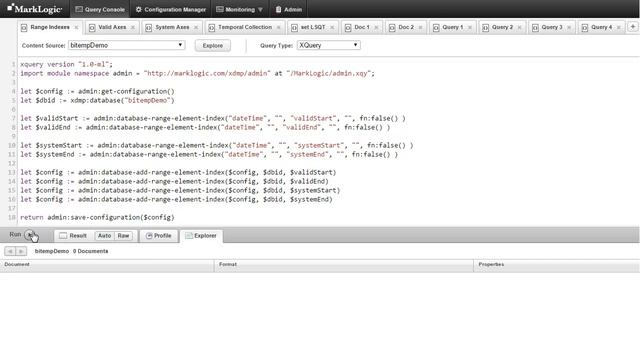Screen dimensions: 640x360
Task: Switch to the Valid Axes tab
Action: (x=112, y=27)
